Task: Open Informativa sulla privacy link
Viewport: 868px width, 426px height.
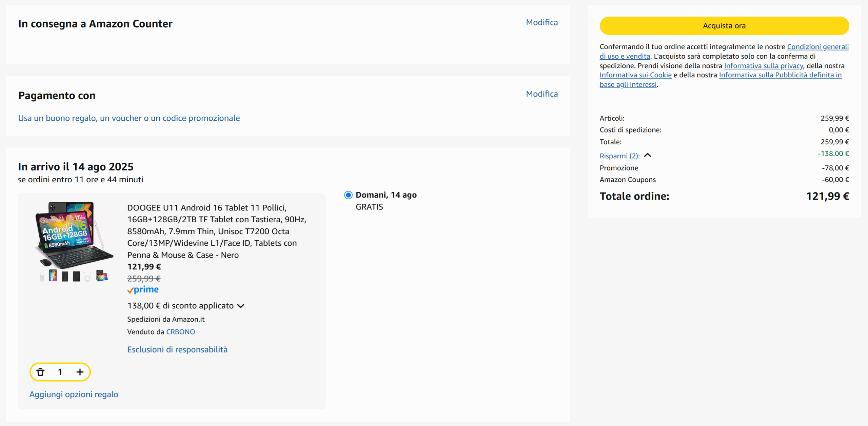Action: point(763,66)
